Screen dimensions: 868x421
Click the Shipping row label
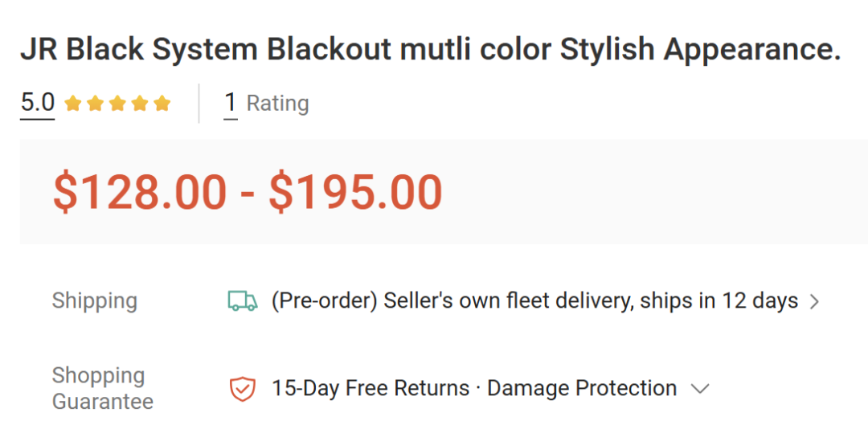[95, 301]
